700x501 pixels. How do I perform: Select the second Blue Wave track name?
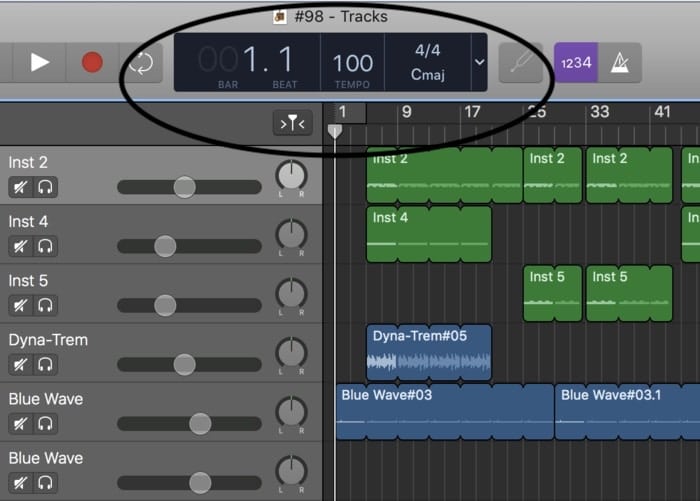point(46,458)
